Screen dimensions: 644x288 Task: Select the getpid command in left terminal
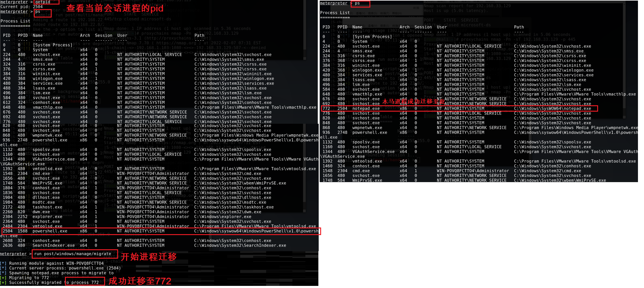pyautogui.click(x=43, y=2)
